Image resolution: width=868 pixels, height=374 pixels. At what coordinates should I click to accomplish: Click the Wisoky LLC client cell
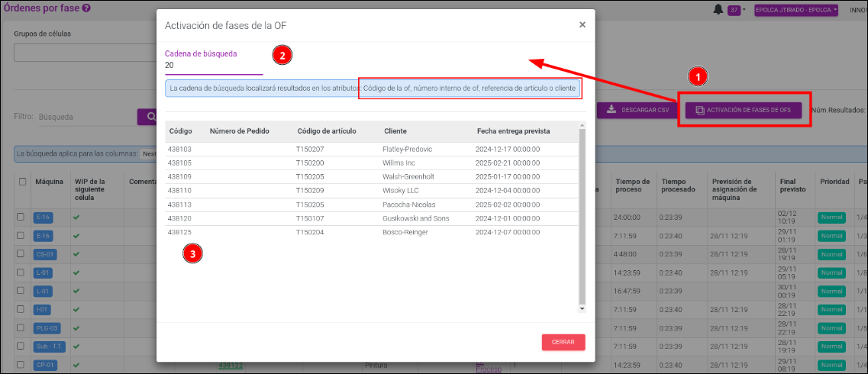coord(401,191)
